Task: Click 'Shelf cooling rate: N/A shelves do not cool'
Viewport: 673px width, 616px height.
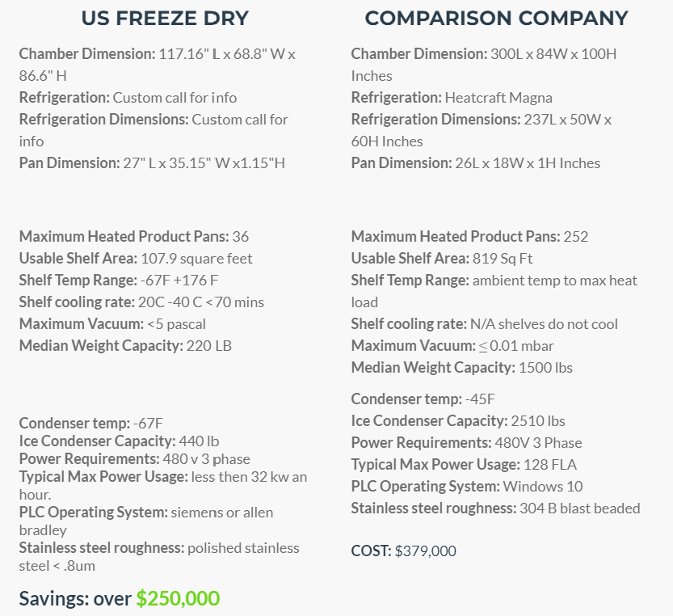Action: pos(484,324)
